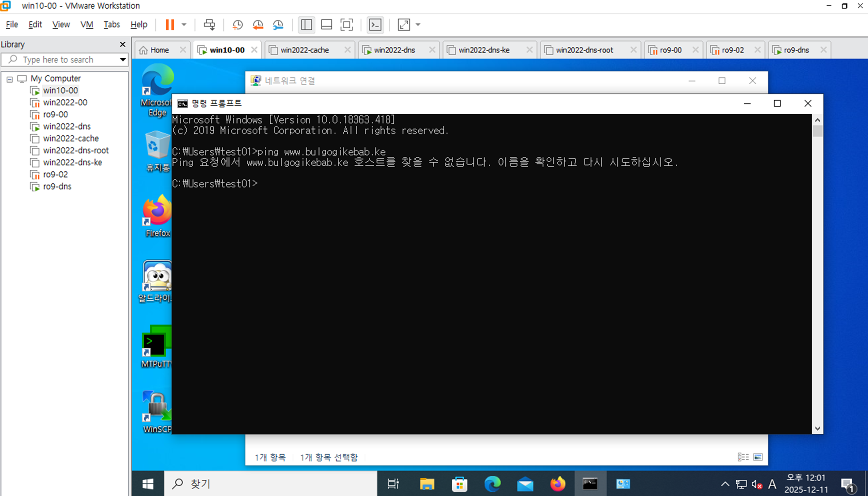Toggle the IME language indicator A
The image size is (868, 496).
[772, 485]
